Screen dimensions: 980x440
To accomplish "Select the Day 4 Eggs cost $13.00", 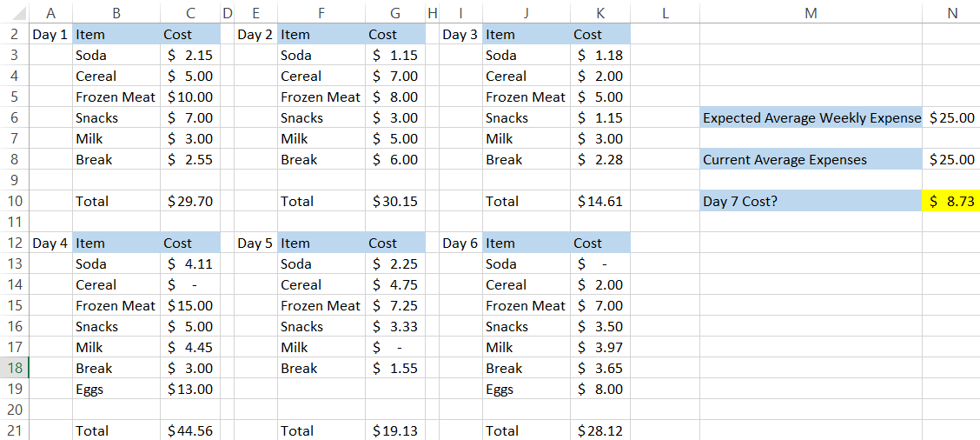I will click(x=189, y=389).
